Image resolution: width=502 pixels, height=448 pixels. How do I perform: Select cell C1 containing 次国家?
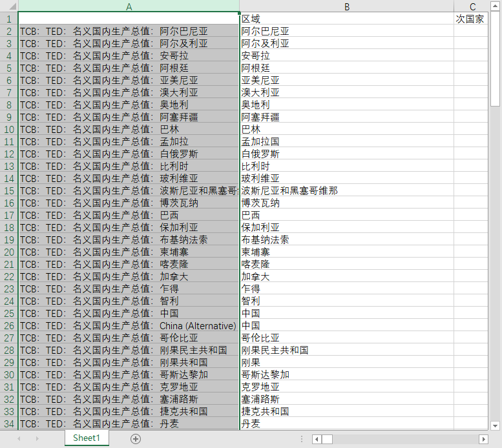pyautogui.click(x=471, y=19)
